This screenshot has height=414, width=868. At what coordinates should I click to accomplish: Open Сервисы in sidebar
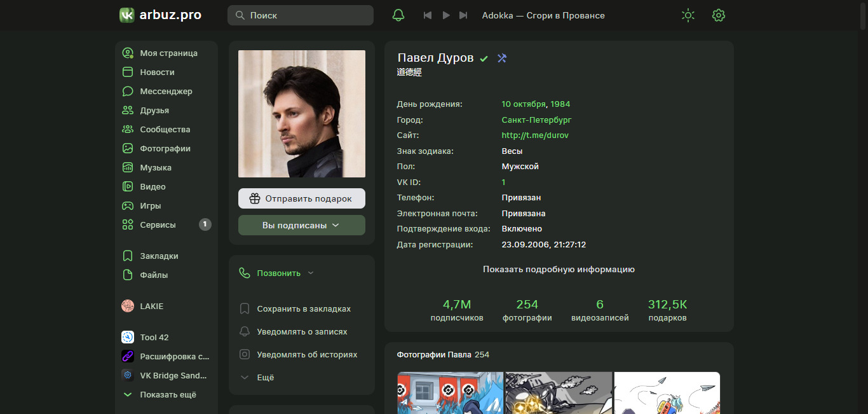(x=166, y=225)
